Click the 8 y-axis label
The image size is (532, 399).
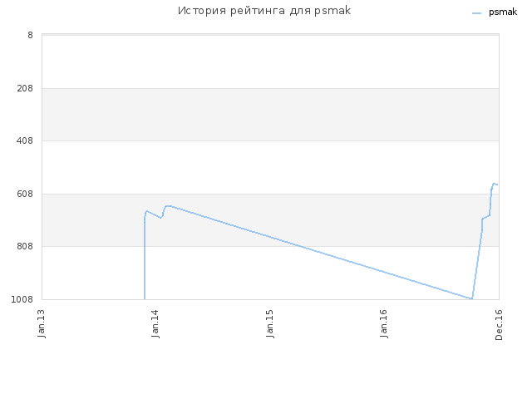click(30, 35)
